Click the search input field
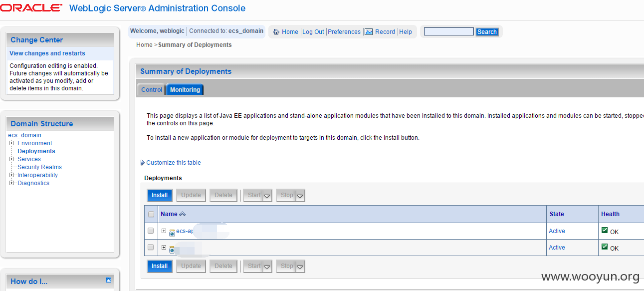Image resolution: width=644 pixels, height=291 pixels. 449,31
